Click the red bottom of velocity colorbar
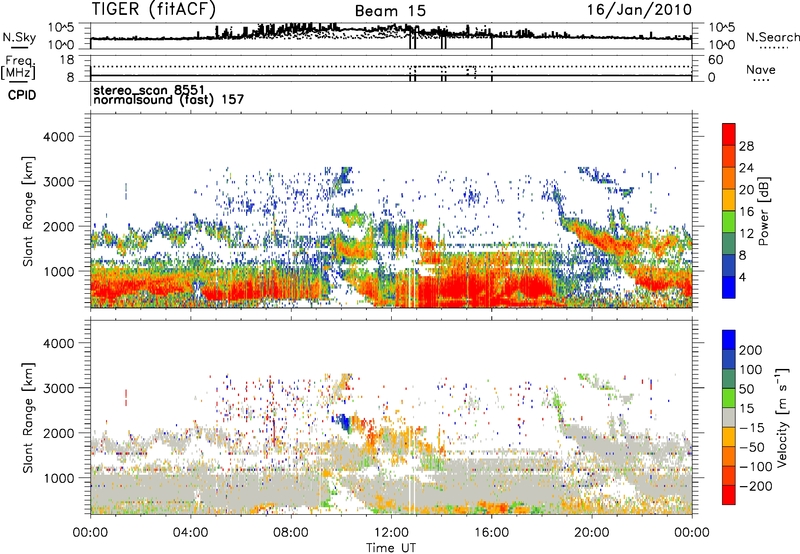This screenshot has width=800, height=554. (729, 495)
